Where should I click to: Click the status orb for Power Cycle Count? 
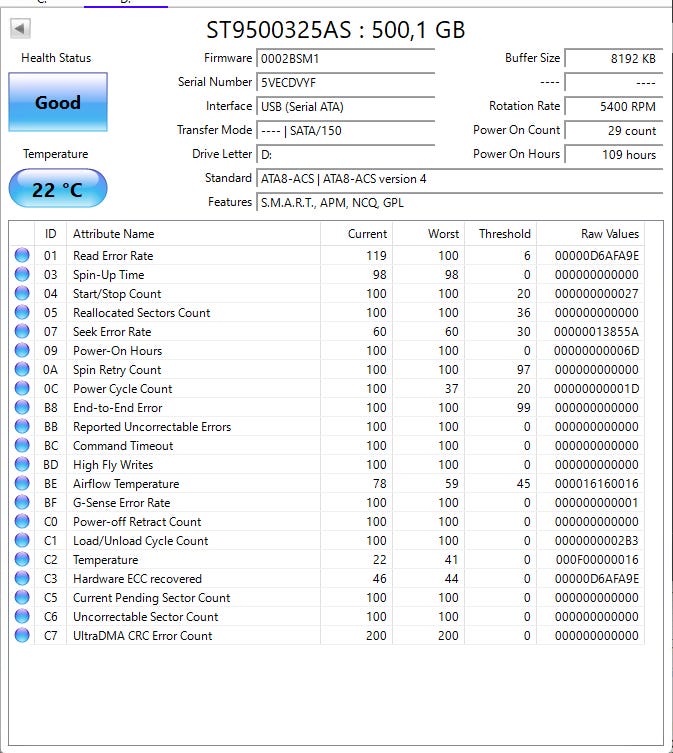click(x=22, y=388)
